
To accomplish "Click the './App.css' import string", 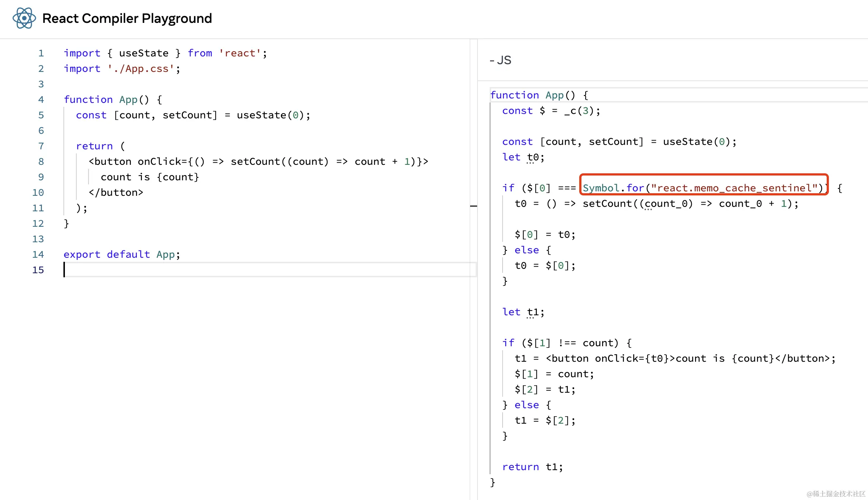I will (x=140, y=69).
